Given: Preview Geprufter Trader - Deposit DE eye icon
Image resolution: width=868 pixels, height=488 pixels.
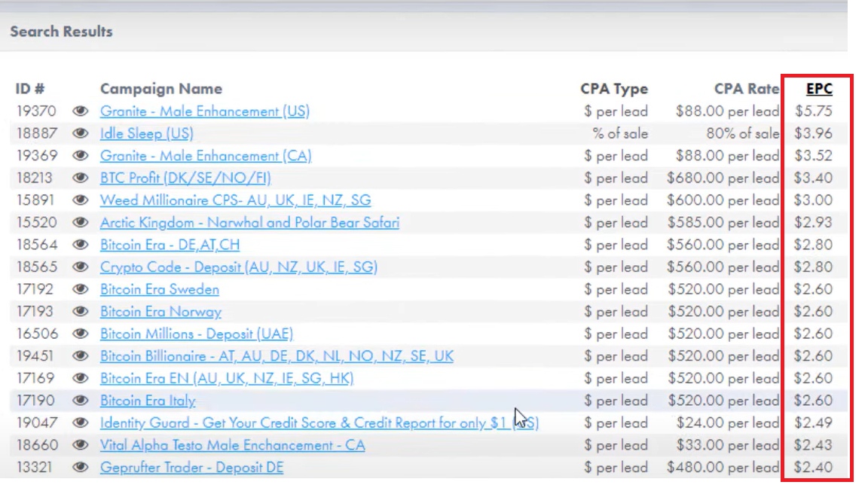Looking at the screenshot, I should (81, 467).
